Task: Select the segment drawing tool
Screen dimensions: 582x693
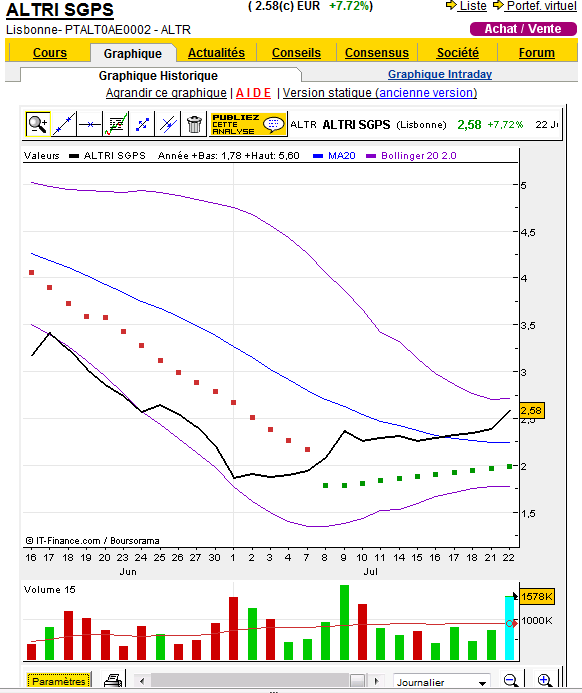Action: tap(142, 124)
